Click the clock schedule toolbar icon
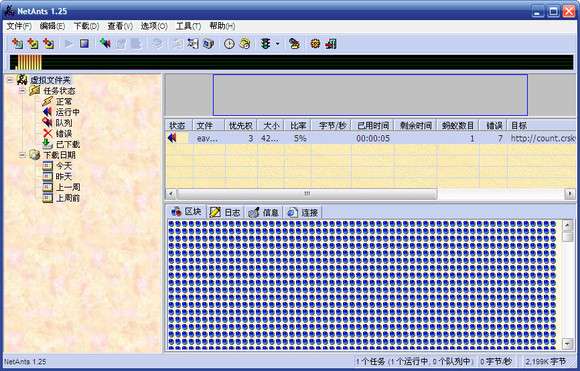Image resolution: width=580 pixels, height=371 pixels. (229, 44)
